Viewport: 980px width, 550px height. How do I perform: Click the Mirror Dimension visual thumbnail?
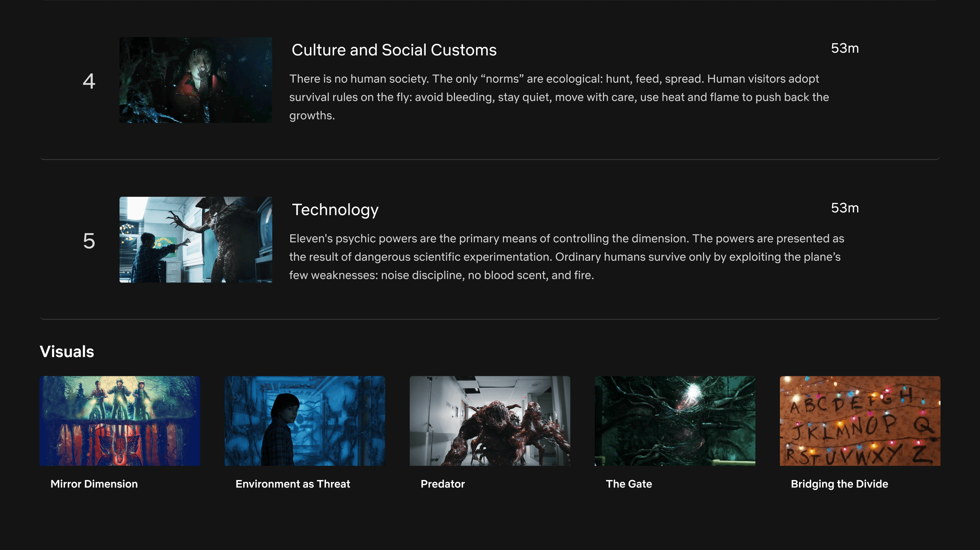119,421
